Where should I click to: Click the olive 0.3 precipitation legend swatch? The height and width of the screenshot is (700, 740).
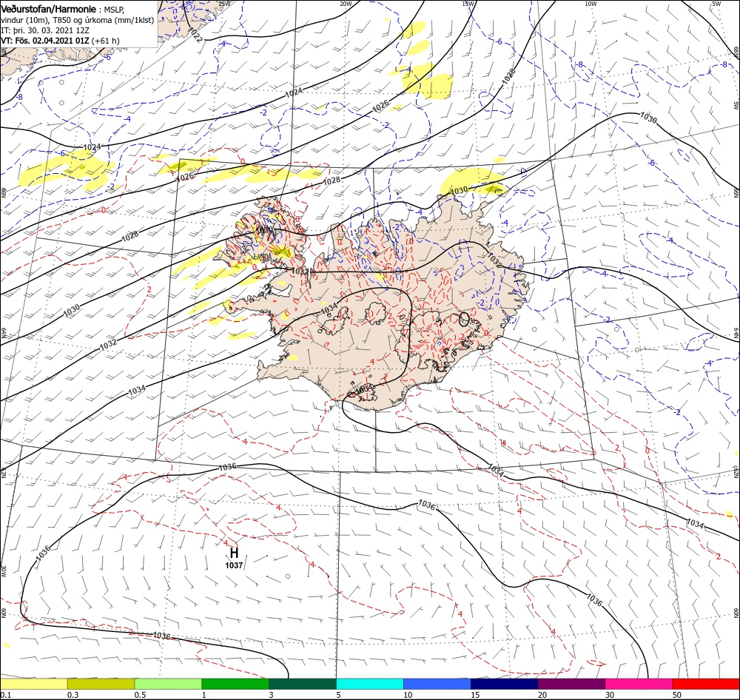click(101, 684)
